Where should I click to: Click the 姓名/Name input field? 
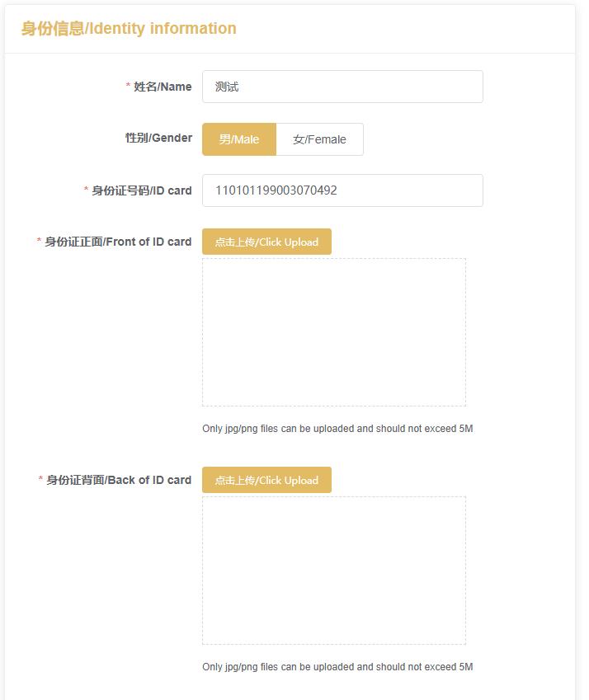click(x=342, y=86)
